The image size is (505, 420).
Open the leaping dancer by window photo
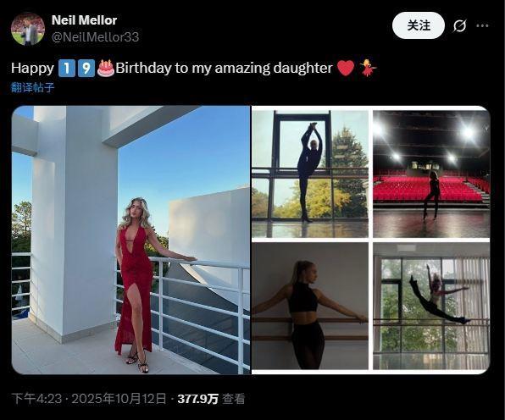[431, 306]
